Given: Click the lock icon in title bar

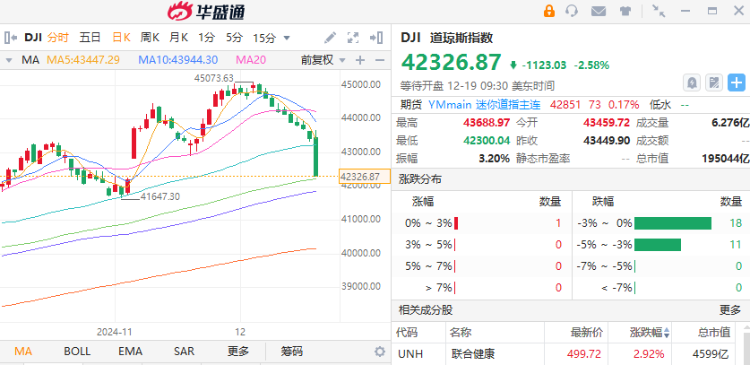Looking at the screenshot, I should [549, 11].
